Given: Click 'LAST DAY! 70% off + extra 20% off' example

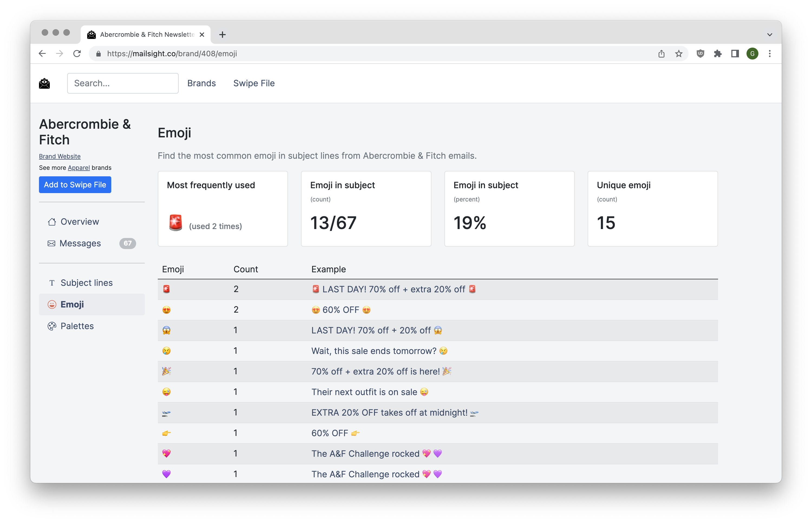Looking at the screenshot, I should click(x=394, y=289).
